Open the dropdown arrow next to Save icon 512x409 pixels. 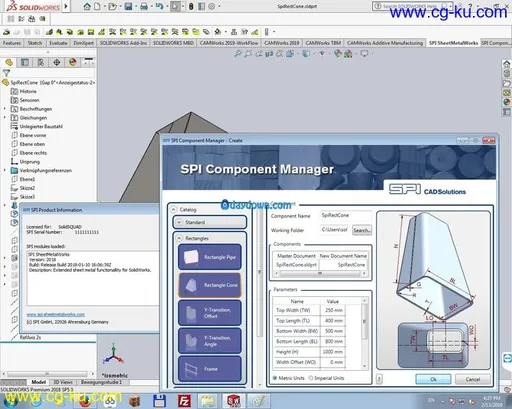pyautogui.click(x=136, y=6)
